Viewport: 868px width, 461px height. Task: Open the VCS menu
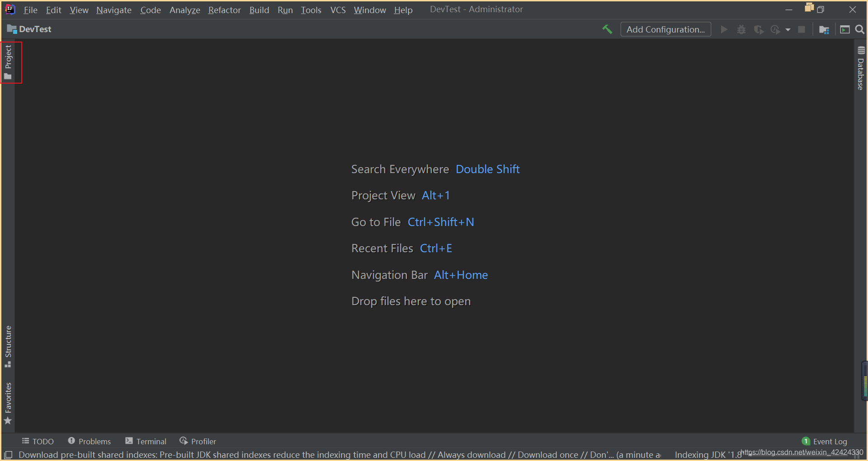click(338, 10)
